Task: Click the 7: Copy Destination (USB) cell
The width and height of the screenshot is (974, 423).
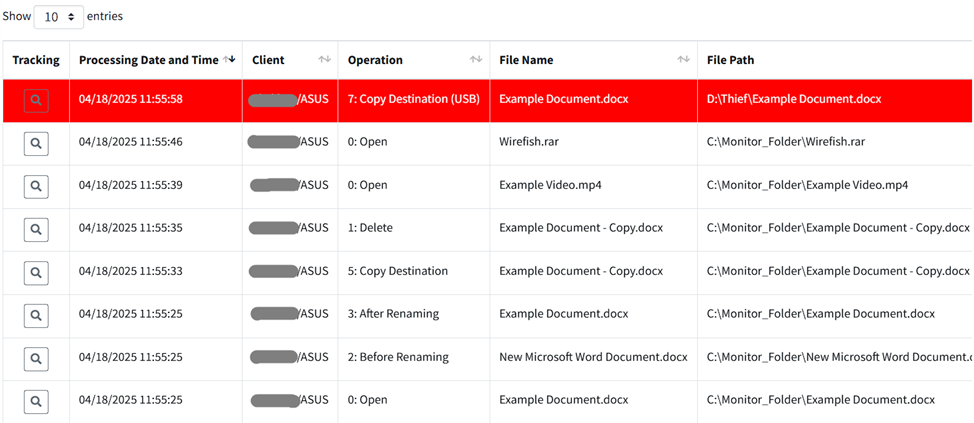Action: [x=413, y=100]
